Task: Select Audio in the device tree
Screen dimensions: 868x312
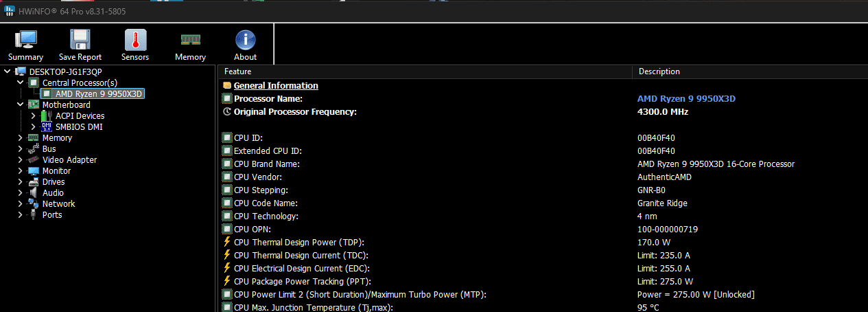Action: coord(53,192)
